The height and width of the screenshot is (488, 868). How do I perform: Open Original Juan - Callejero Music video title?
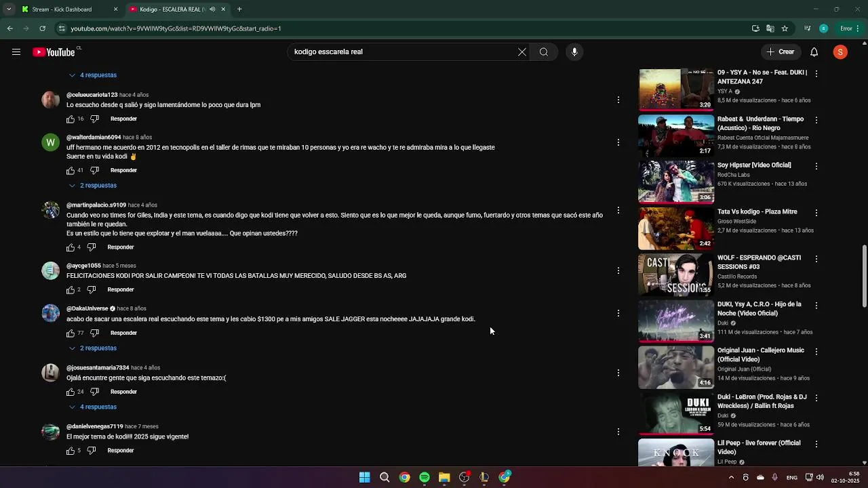coord(761,354)
